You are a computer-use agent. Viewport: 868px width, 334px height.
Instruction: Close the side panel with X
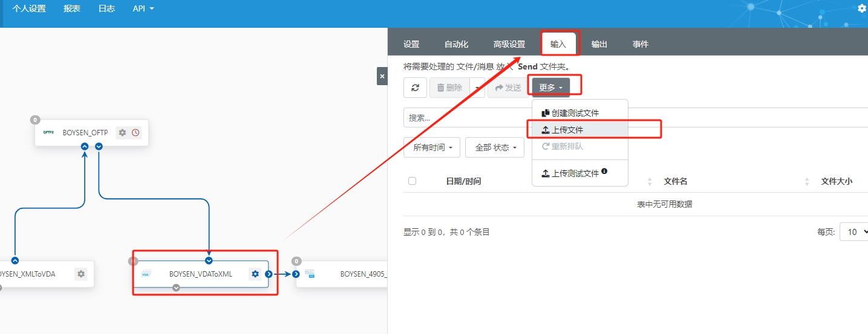click(x=382, y=76)
